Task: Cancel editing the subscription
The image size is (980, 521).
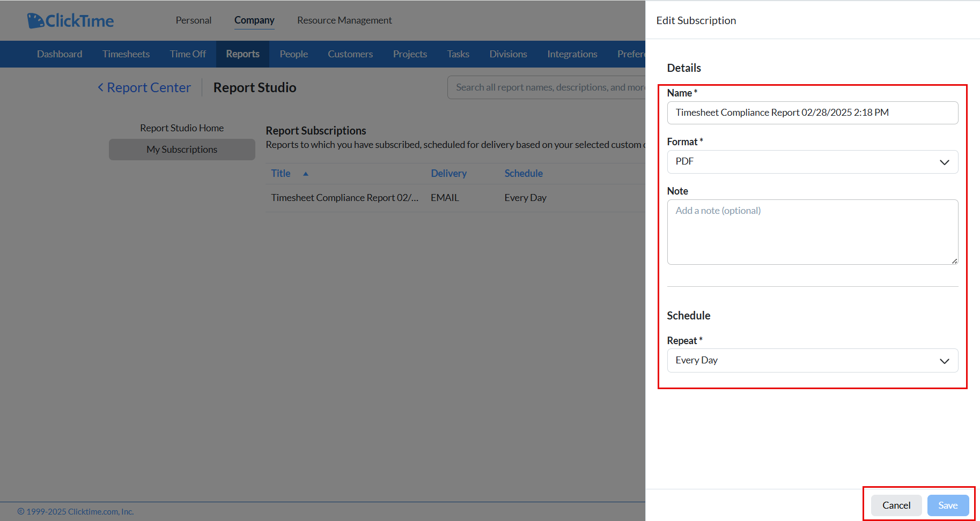Action: [896, 505]
